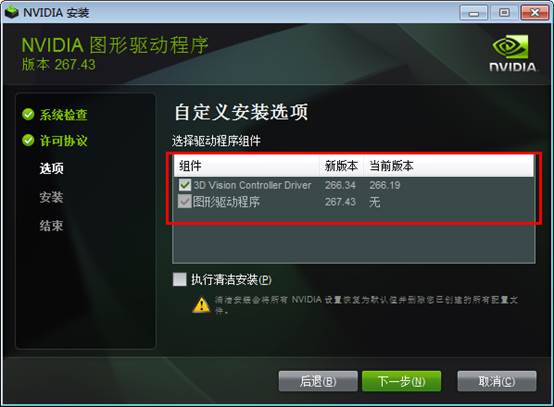Viewport: 554px width, 407px height.
Task: Enable the 执行清洁安装 checkbox
Action: tap(179, 279)
